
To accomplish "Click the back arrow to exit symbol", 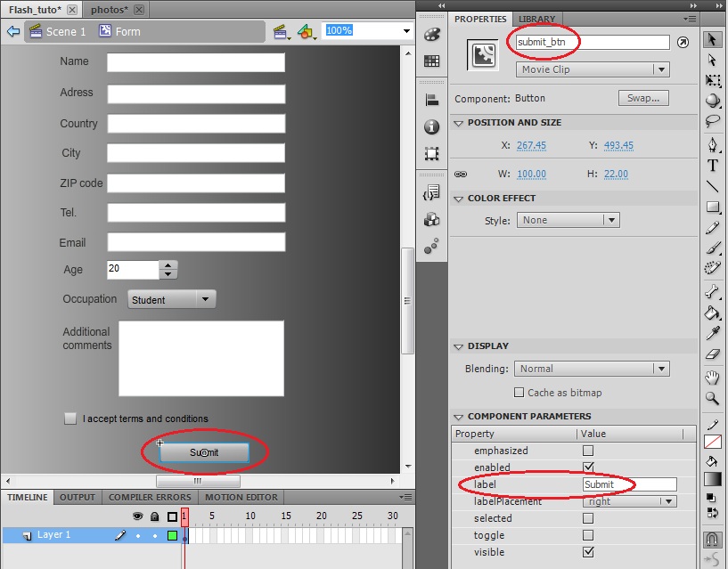I will 13,31.
